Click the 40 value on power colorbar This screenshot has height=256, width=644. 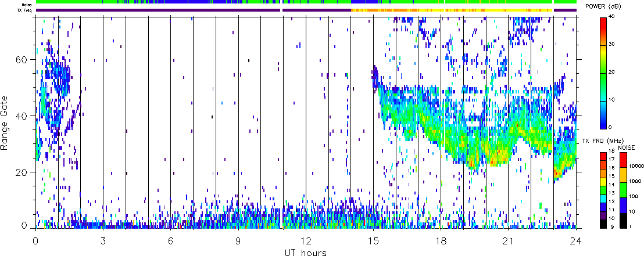click(611, 17)
